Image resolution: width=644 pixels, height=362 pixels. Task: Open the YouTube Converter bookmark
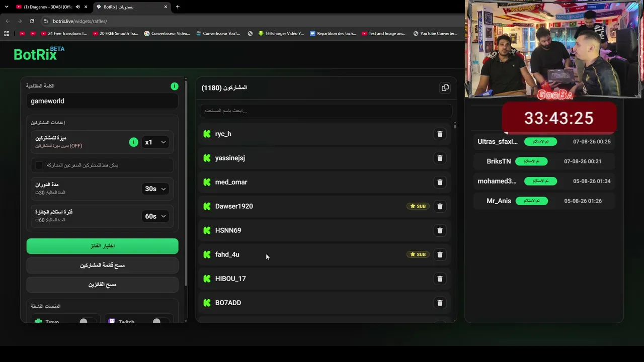click(x=435, y=34)
